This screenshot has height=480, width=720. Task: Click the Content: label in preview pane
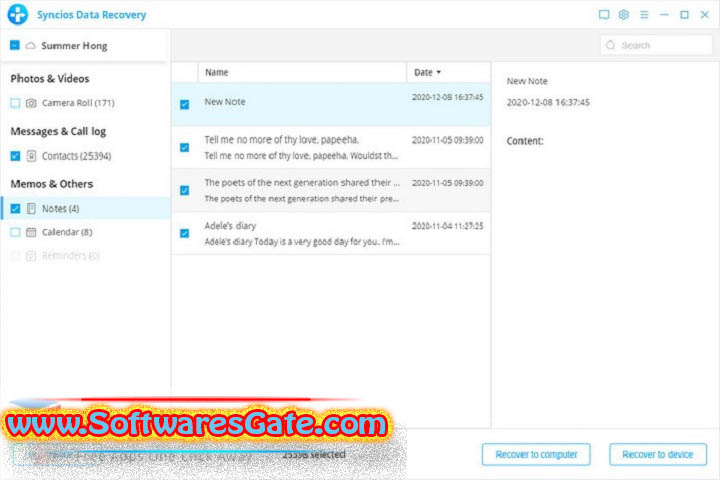[x=524, y=141]
